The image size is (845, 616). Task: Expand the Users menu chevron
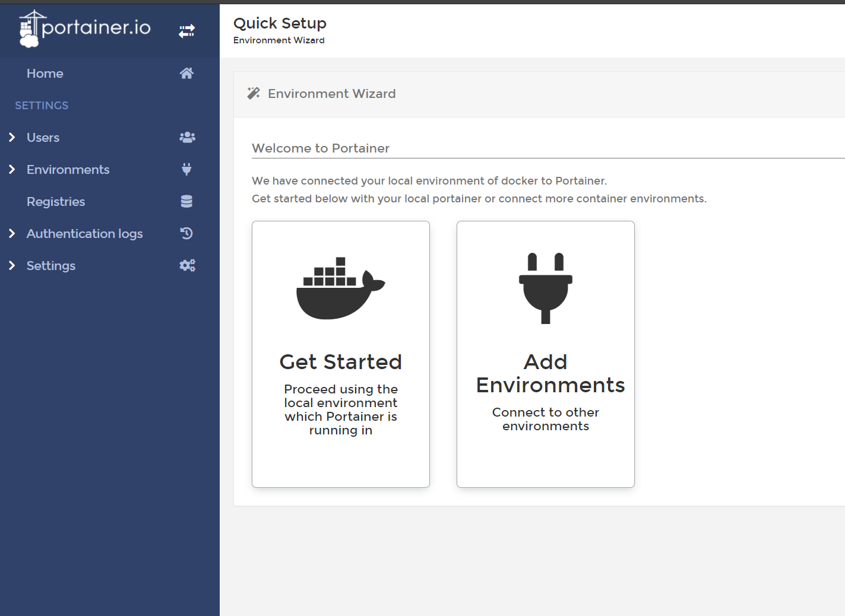point(12,137)
